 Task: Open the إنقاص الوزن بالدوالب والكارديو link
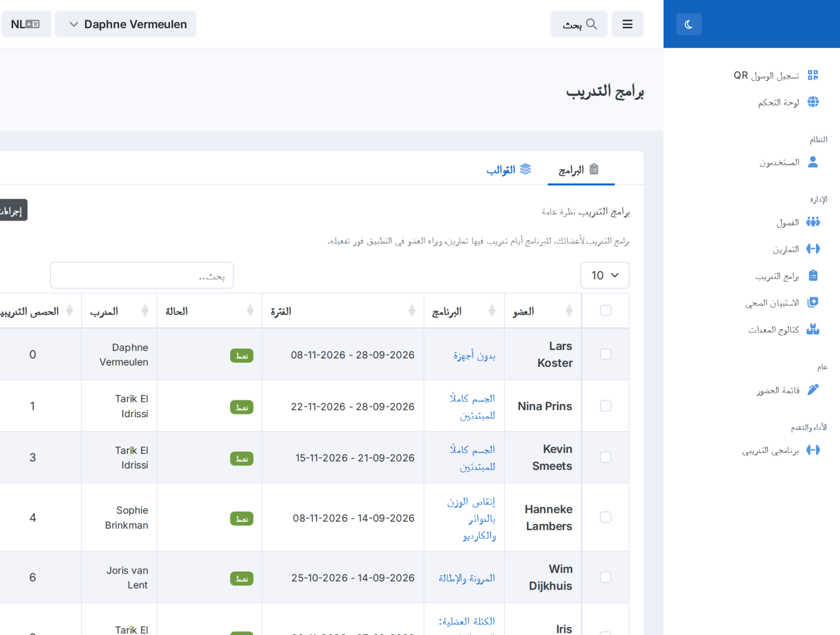(x=471, y=518)
